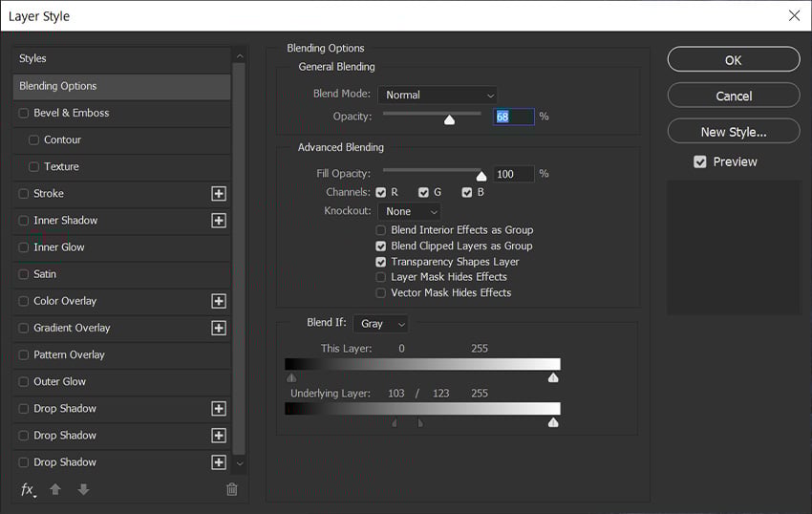The image size is (812, 514).
Task: Click the New Style... button
Action: (x=733, y=132)
